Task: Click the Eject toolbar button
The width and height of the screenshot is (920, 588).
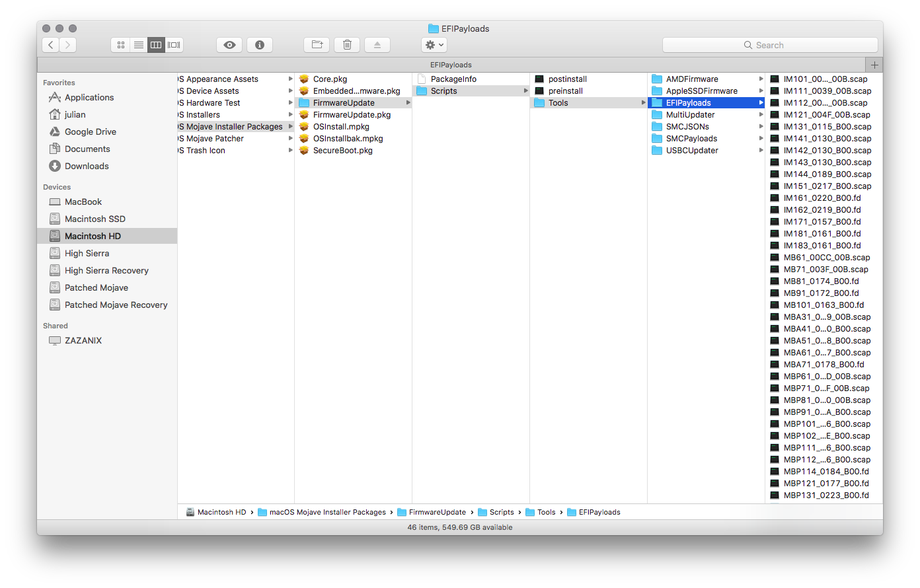Action: [377, 45]
